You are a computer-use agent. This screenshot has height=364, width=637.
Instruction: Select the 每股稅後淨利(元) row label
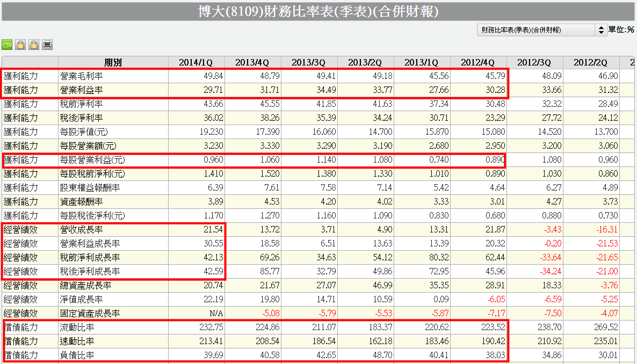[92, 215]
